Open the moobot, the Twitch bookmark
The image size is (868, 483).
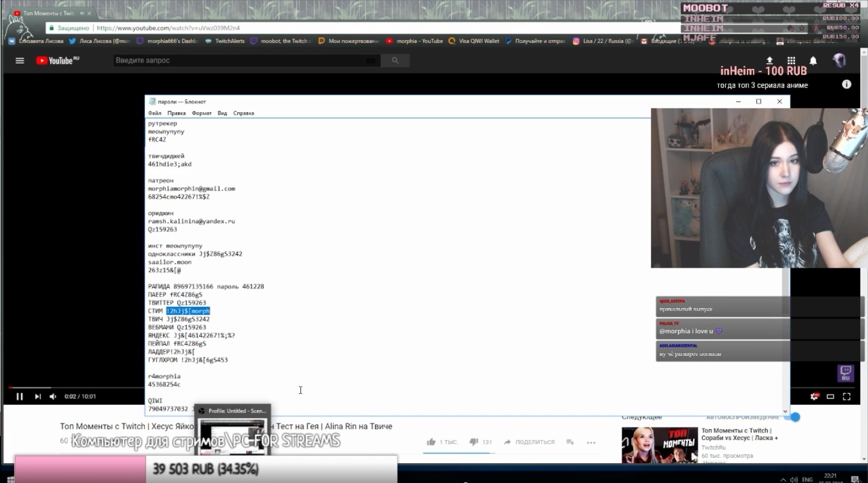pyautogui.click(x=281, y=41)
